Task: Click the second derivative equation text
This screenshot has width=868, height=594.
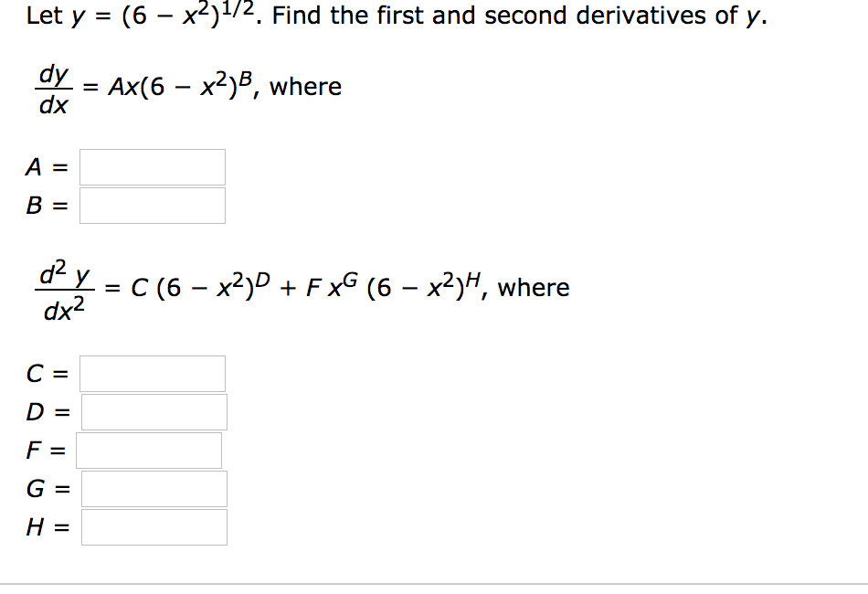Action: click(x=302, y=286)
